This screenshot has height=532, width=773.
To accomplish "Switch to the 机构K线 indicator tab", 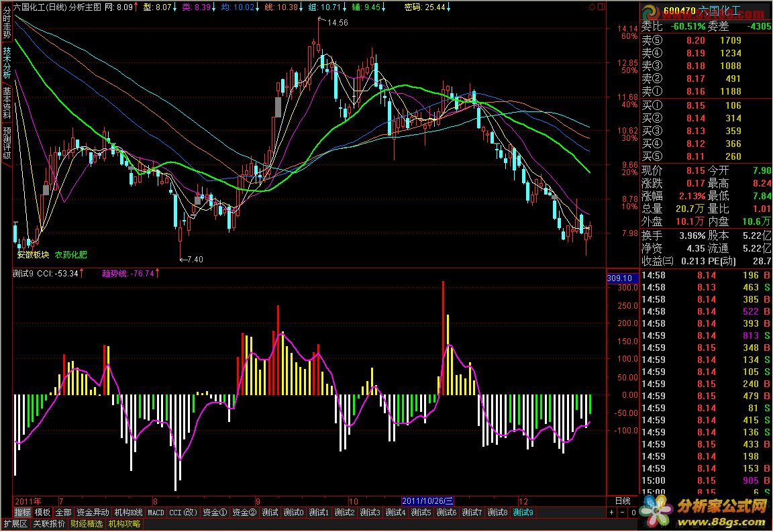I will pos(128,513).
